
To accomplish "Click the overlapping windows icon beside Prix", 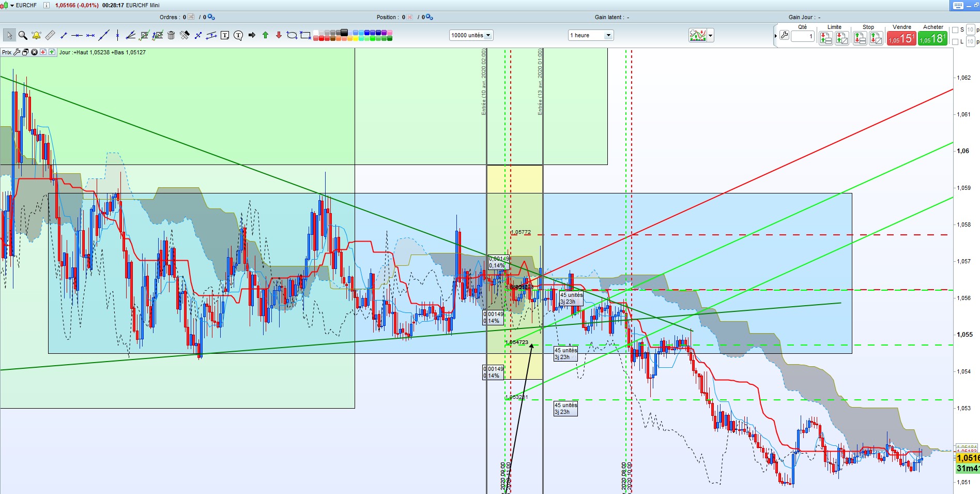I will click(x=25, y=52).
